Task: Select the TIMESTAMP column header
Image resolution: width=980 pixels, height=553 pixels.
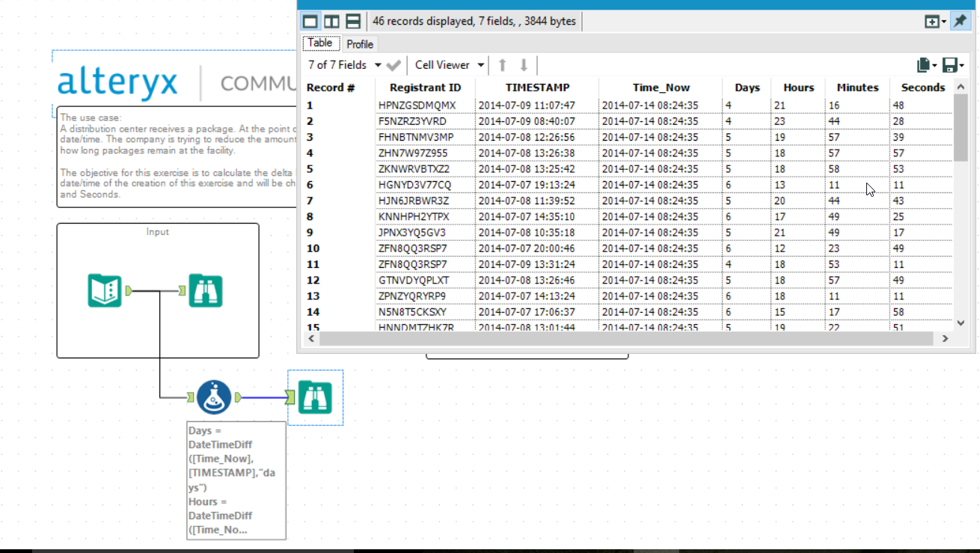Action: pyautogui.click(x=537, y=88)
